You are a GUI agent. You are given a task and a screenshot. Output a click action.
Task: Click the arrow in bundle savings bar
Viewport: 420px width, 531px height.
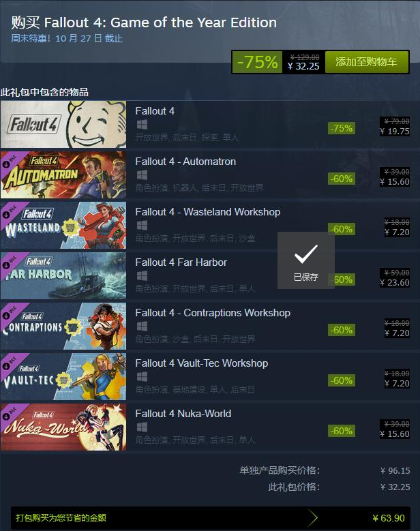click(x=313, y=517)
